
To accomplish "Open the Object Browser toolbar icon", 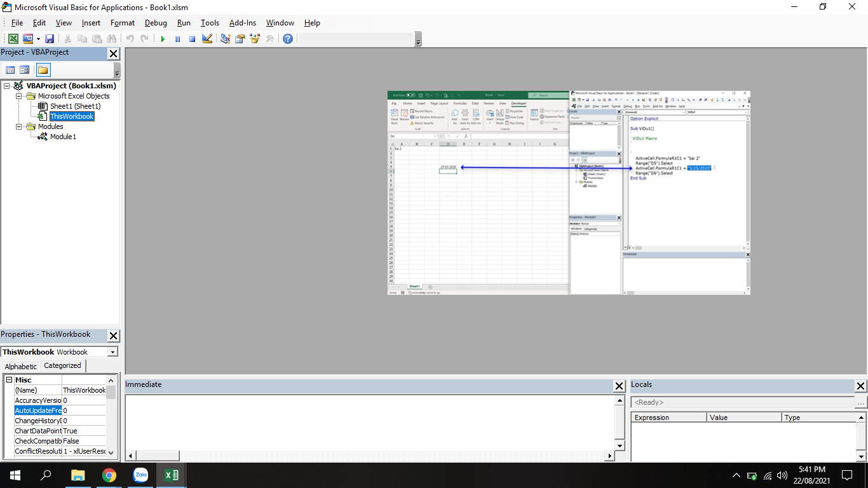I will pos(255,39).
